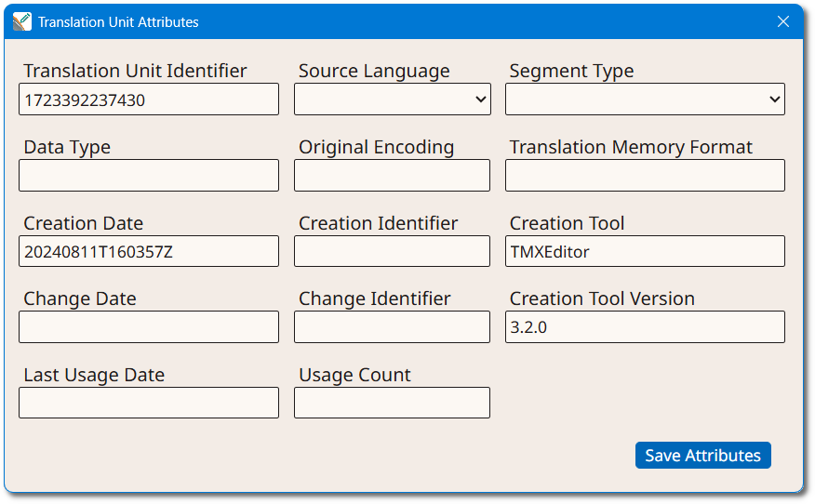Click the Data Type label
The height and width of the screenshot is (504, 815).
pyautogui.click(x=67, y=147)
